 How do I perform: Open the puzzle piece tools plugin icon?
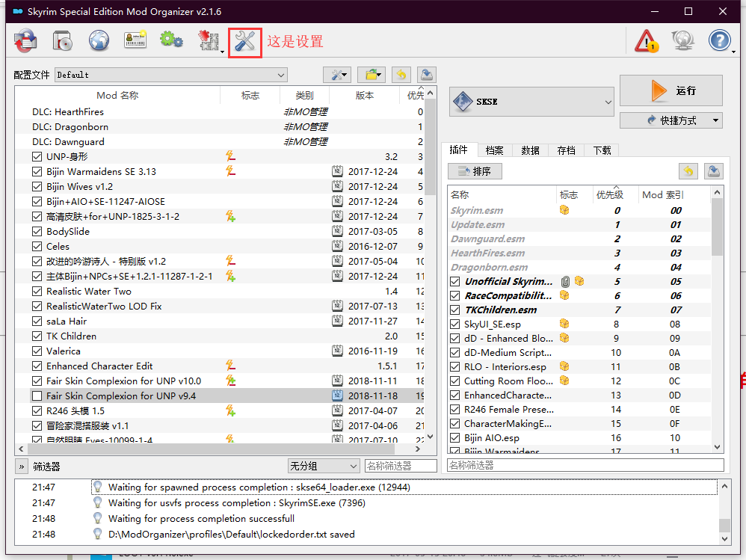click(208, 40)
